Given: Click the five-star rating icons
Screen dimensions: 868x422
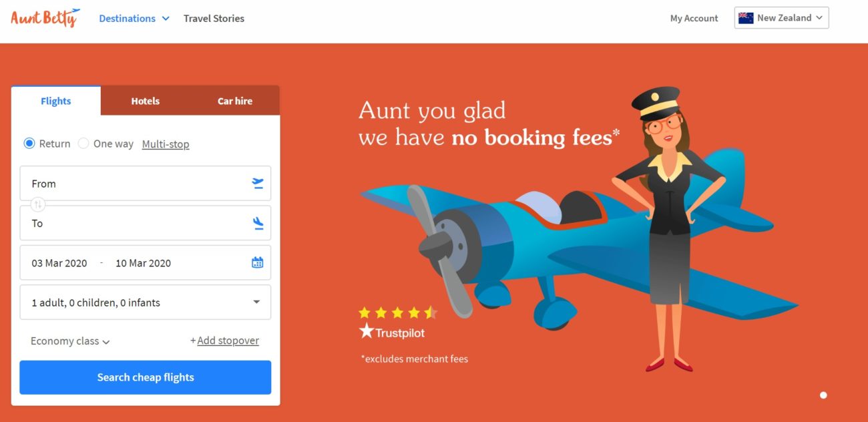Looking at the screenshot, I should (x=397, y=312).
